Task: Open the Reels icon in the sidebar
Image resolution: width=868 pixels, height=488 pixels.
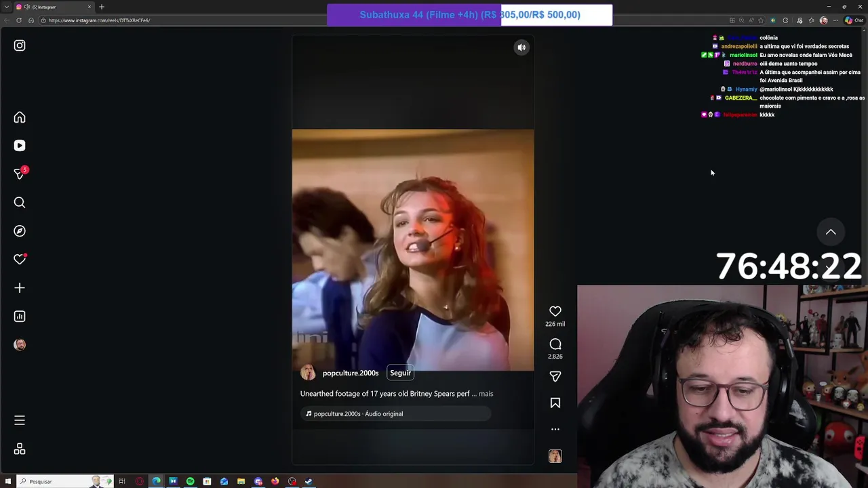Action: pyautogui.click(x=20, y=146)
